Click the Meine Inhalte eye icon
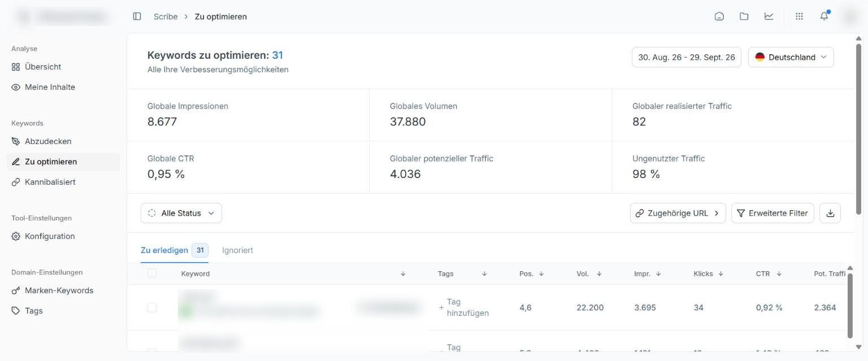Viewport: 868px width, 361px height. 16,87
